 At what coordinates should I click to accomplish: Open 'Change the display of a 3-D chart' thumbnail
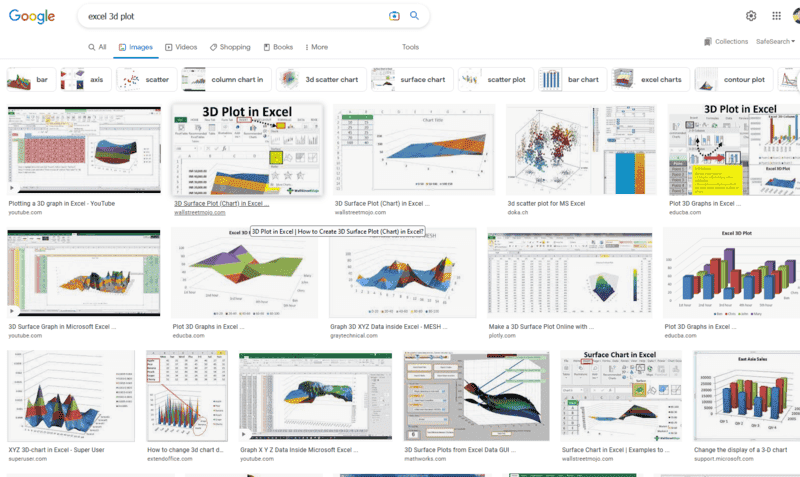tap(747, 396)
